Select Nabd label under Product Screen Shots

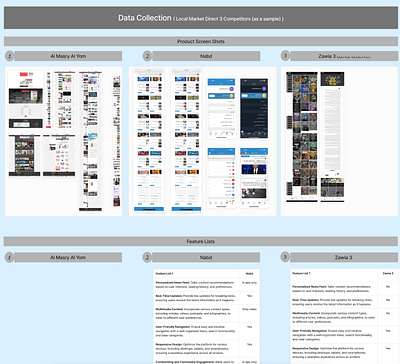pyautogui.click(x=206, y=56)
